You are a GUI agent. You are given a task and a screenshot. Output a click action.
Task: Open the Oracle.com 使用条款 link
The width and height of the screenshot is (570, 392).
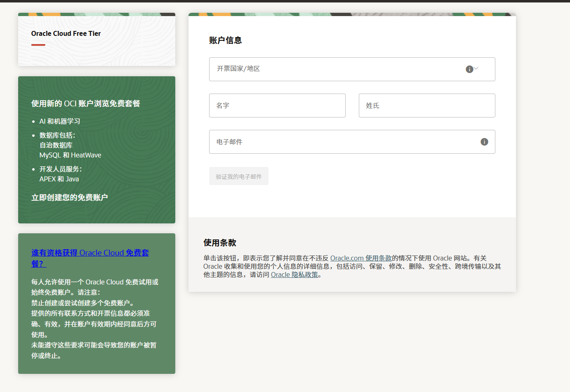pos(361,258)
